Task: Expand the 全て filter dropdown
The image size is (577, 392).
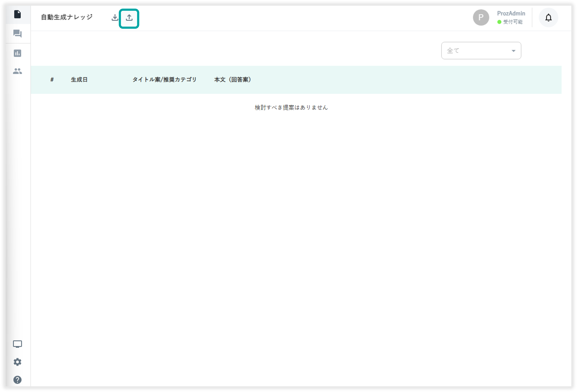Action: click(x=481, y=51)
